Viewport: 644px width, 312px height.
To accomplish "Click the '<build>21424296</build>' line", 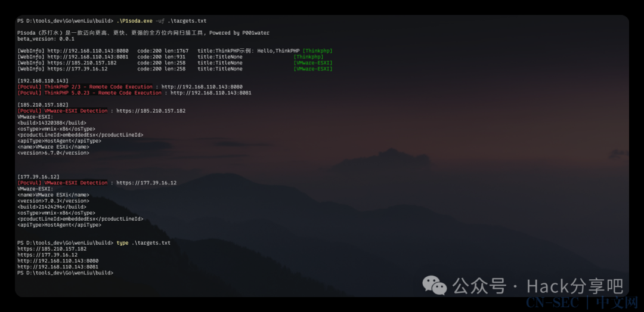I will (52, 207).
